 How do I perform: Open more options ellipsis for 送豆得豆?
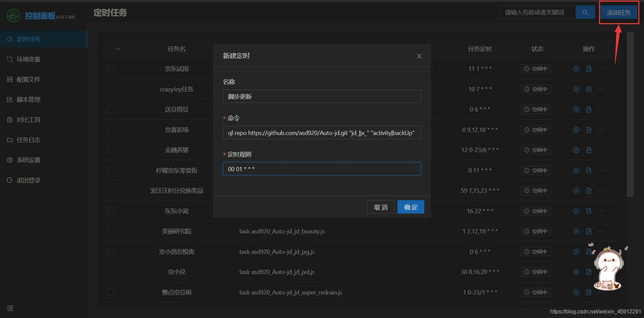[x=601, y=109]
